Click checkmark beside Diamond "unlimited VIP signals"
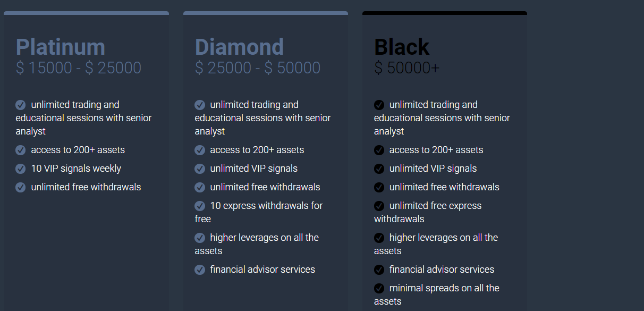This screenshot has height=311, width=644. coord(200,169)
